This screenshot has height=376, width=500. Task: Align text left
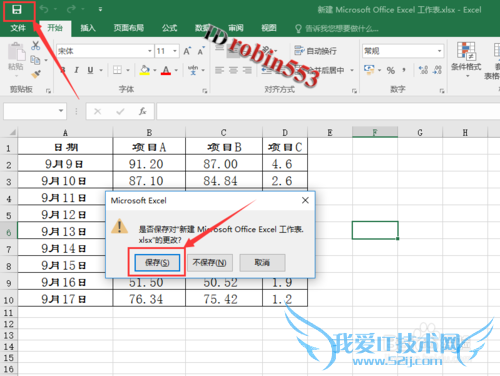coord(219,70)
